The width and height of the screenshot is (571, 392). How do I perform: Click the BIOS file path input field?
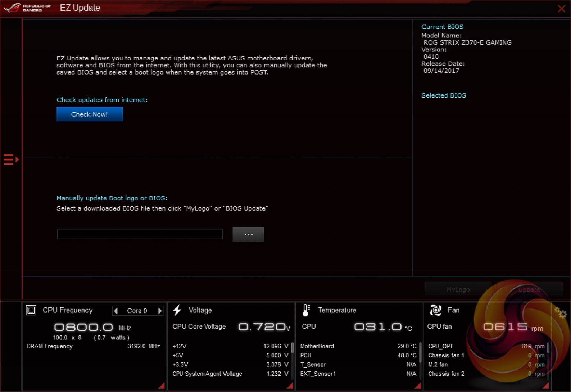[x=140, y=234]
